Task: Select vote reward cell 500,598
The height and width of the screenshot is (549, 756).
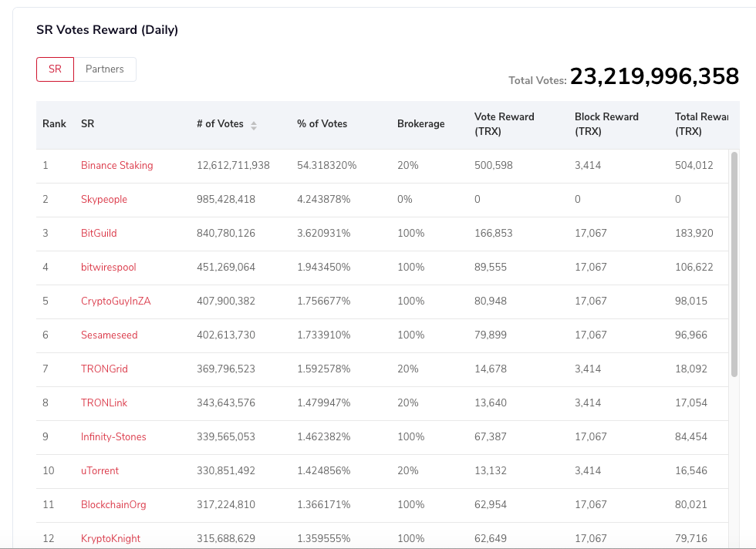Action: click(x=493, y=165)
